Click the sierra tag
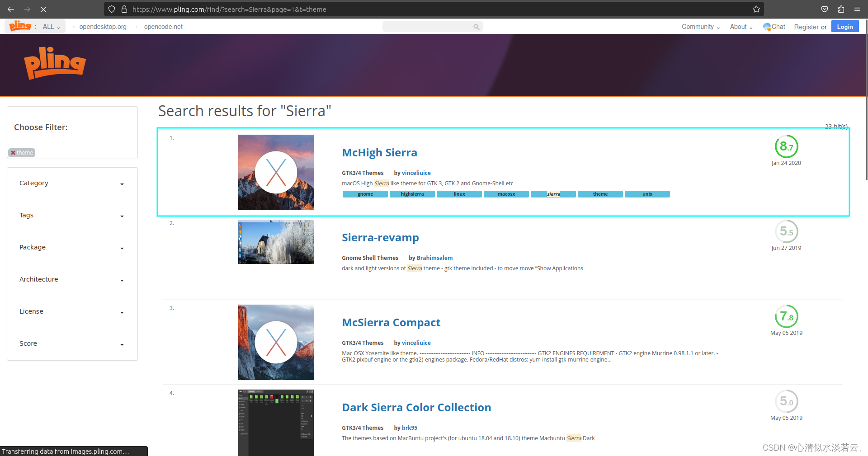The width and height of the screenshot is (868, 456). tap(553, 194)
